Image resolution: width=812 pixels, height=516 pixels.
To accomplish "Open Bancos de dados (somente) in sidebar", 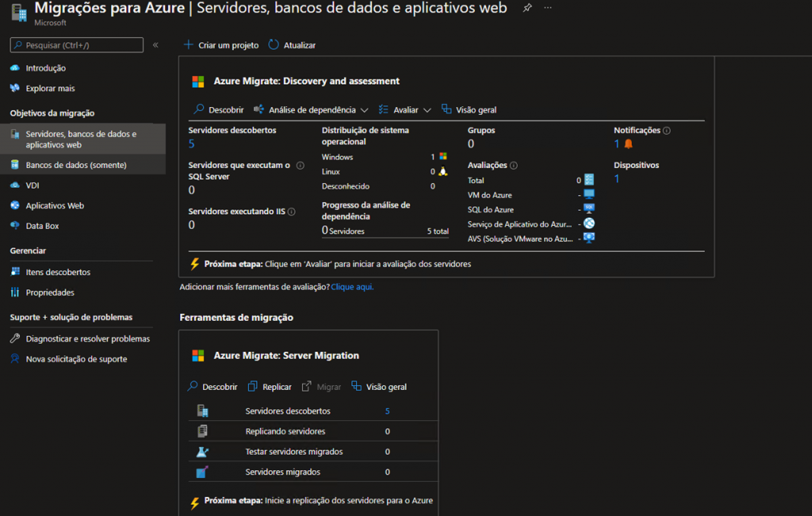I will [75, 165].
